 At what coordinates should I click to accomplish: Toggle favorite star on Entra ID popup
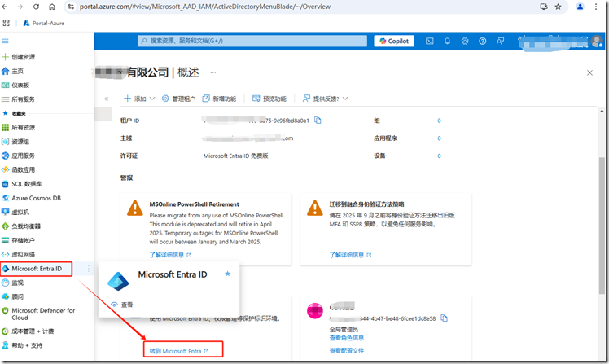tap(228, 274)
